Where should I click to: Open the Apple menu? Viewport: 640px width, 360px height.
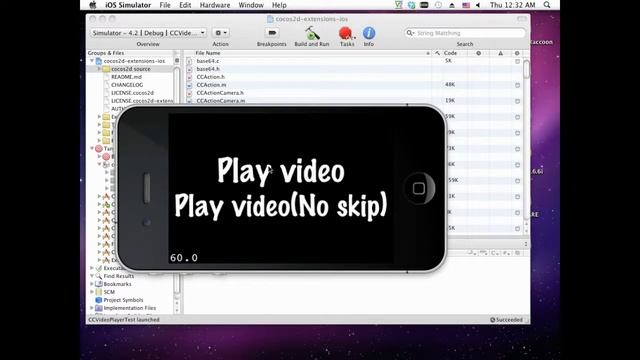(x=93, y=5)
